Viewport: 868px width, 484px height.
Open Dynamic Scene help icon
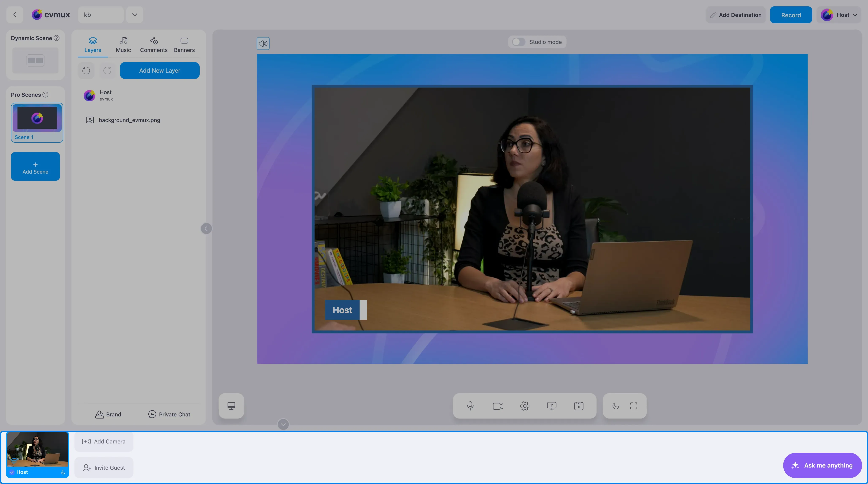pos(57,38)
